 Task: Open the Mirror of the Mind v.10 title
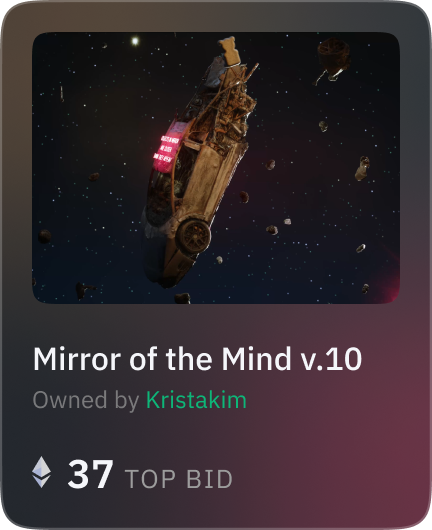(197, 359)
